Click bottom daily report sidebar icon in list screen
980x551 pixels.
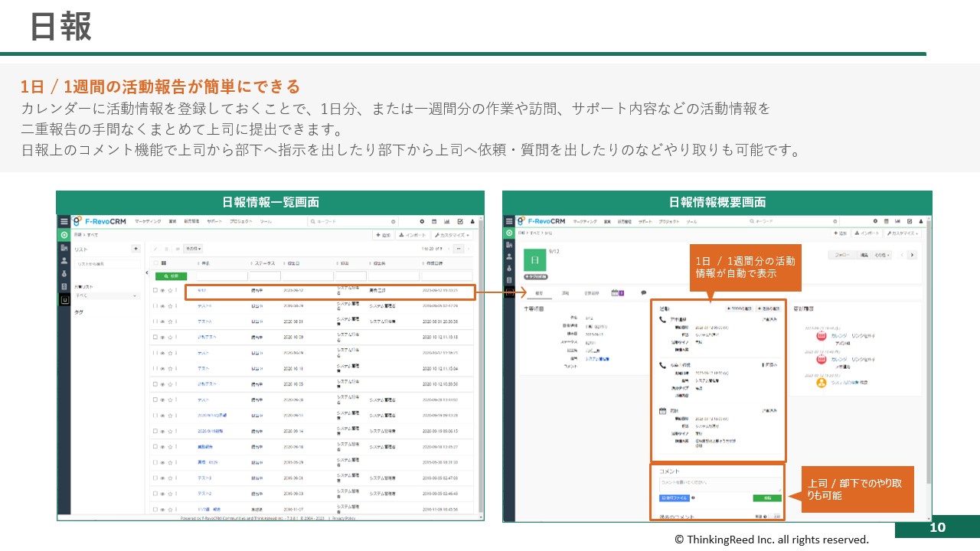pos(64,300)
